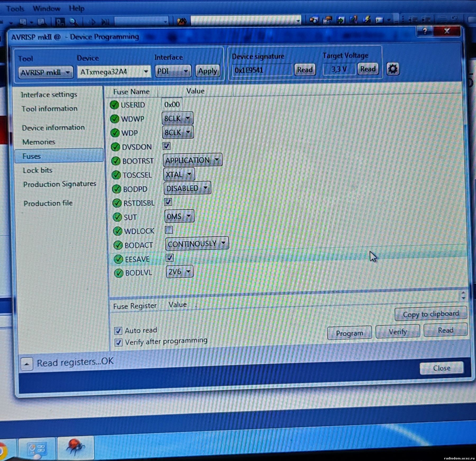
Task: Open the BODACT CONTINOUSLY dropdown
Action: [197, 244]
